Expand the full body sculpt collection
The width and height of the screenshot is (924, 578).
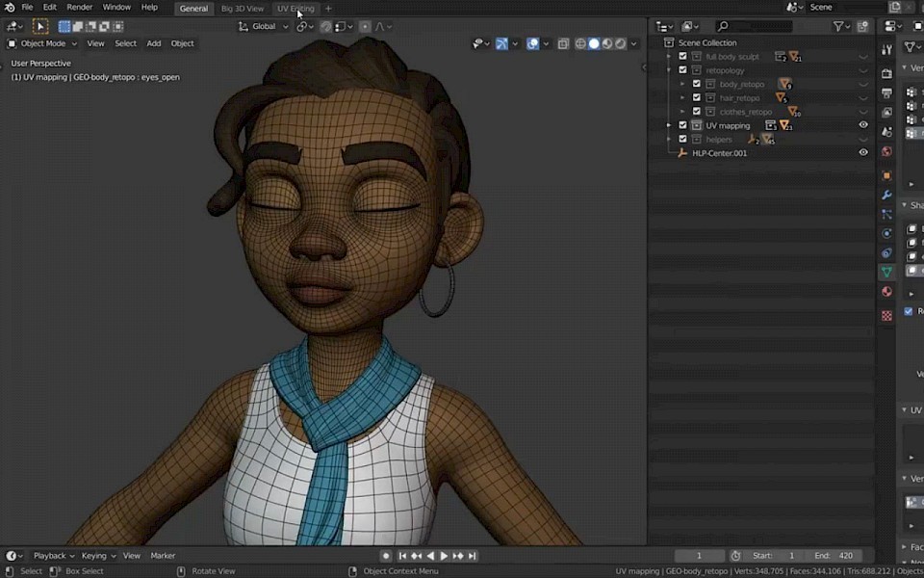(669, 57)
